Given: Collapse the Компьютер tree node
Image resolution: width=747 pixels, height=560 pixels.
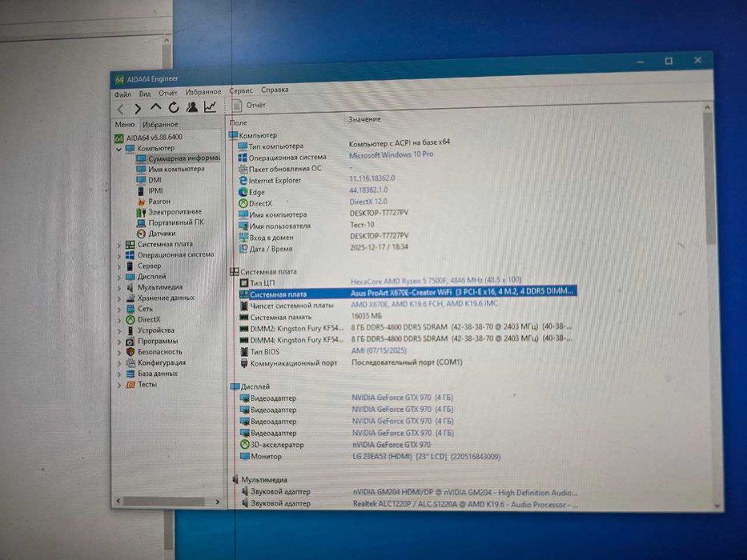Looking at the screenshot, I should 118,149.
